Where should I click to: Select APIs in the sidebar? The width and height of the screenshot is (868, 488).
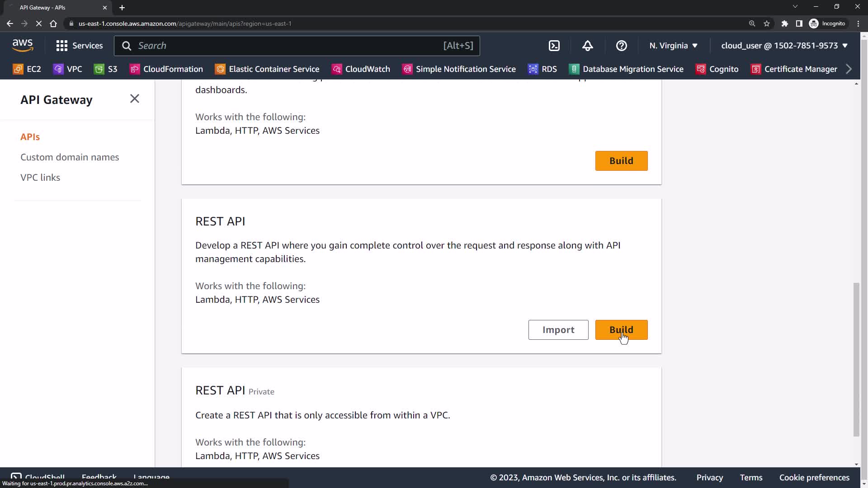click(30, 137)
